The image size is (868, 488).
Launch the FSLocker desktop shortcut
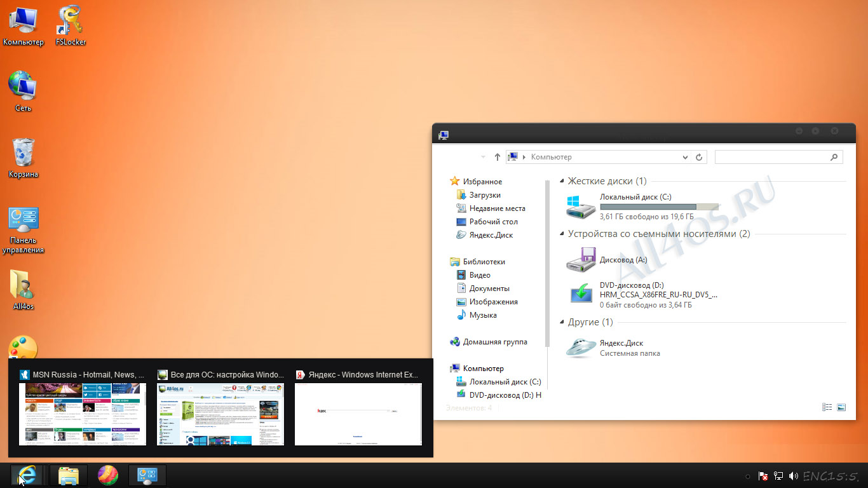71,25
